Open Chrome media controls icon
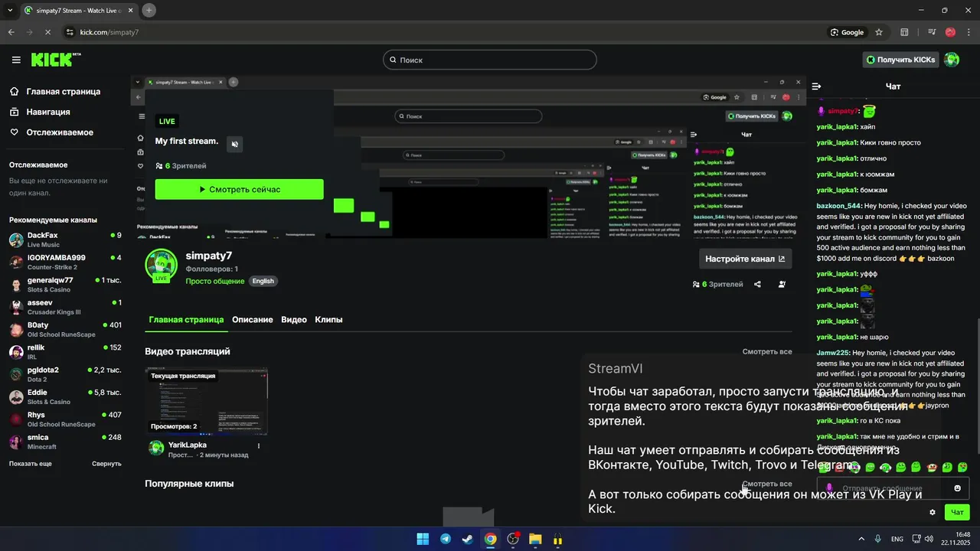The width and height of the screenshot is (980, 551). click(932, 32)
